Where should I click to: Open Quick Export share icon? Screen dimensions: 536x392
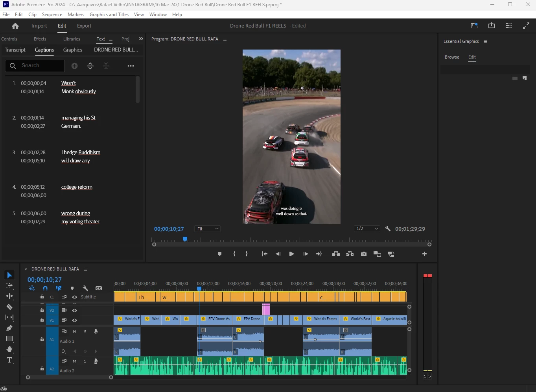point(492,26)
